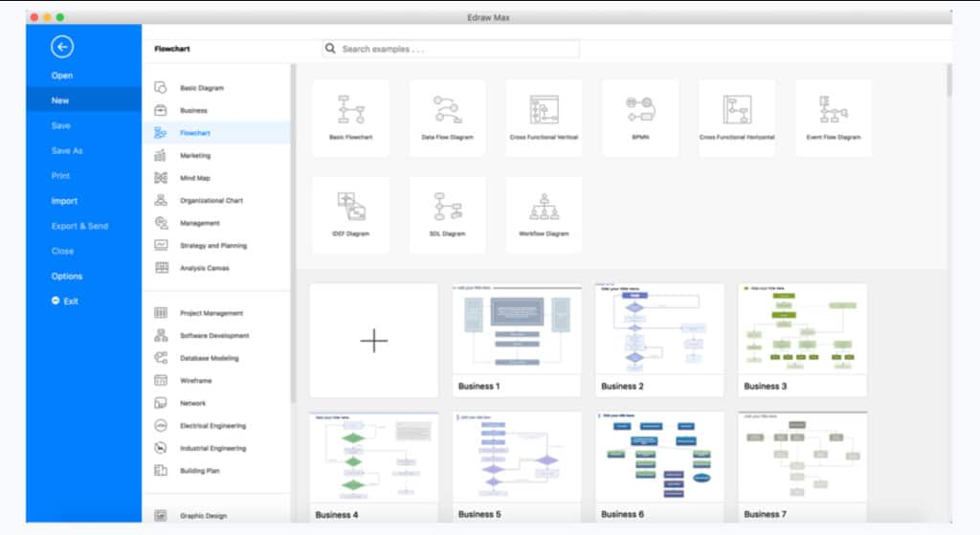Screen dimensions: 980x535
Task: Click the Marketing category chart icon
Action: (x=161, y=155)
